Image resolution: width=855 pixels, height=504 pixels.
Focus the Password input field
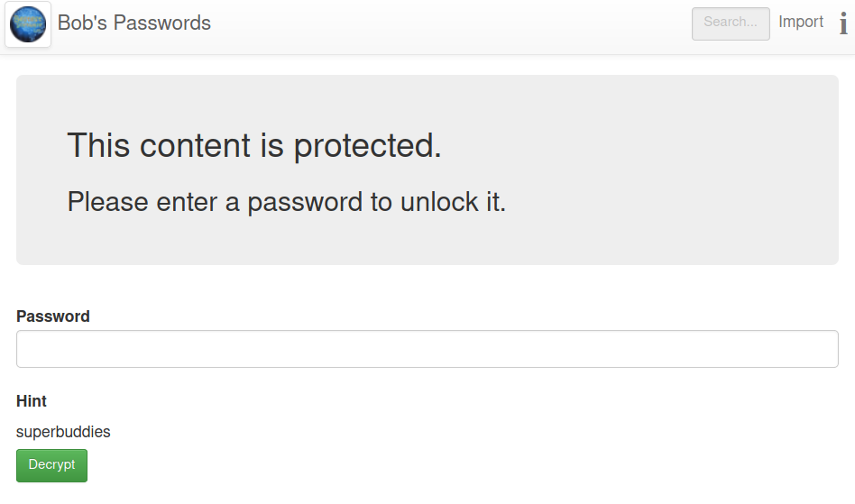(427, 349)
